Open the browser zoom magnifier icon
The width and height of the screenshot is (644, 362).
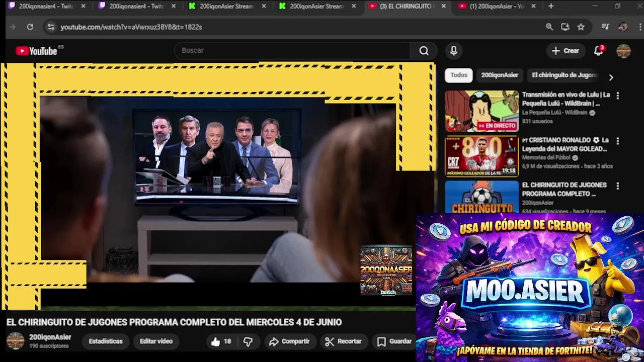coord(549,27)
